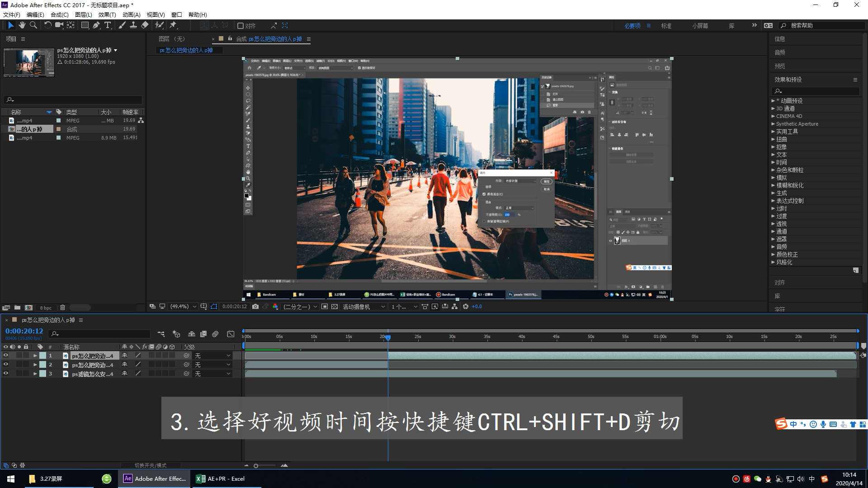Viewport: 868px width, 488px height.
Task: Select the Zoom tool
Action: coord(33,25)
